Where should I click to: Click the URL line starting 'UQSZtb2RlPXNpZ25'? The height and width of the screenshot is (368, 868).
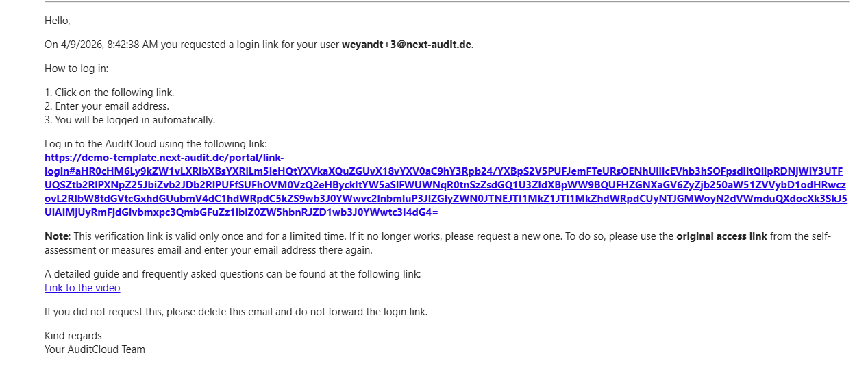(445, 185)
